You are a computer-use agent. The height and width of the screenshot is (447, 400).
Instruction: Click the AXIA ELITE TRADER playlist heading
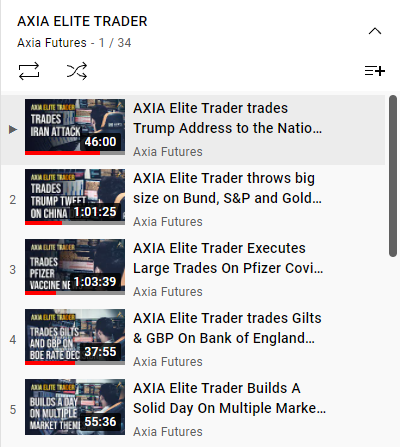click(82, 21)
